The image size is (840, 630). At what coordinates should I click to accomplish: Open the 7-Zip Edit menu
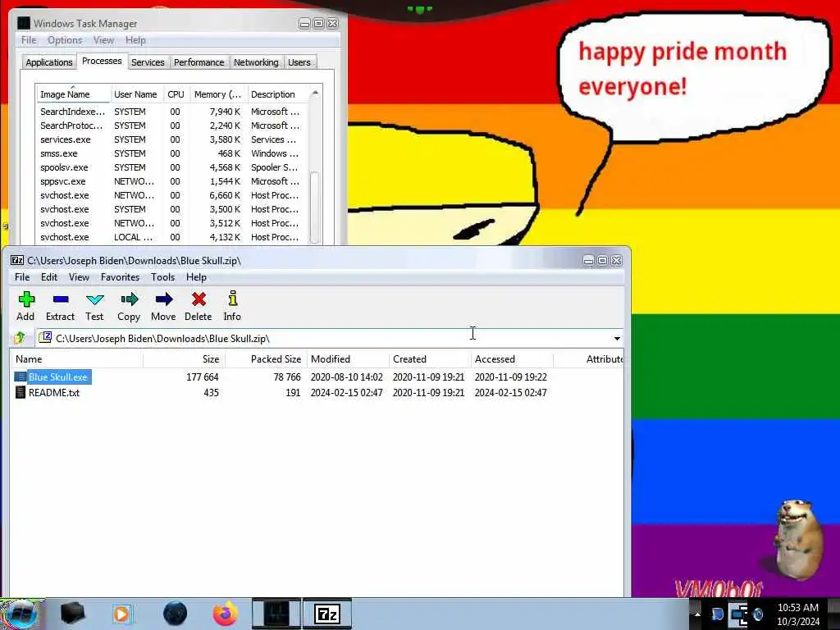pos(48,277)
